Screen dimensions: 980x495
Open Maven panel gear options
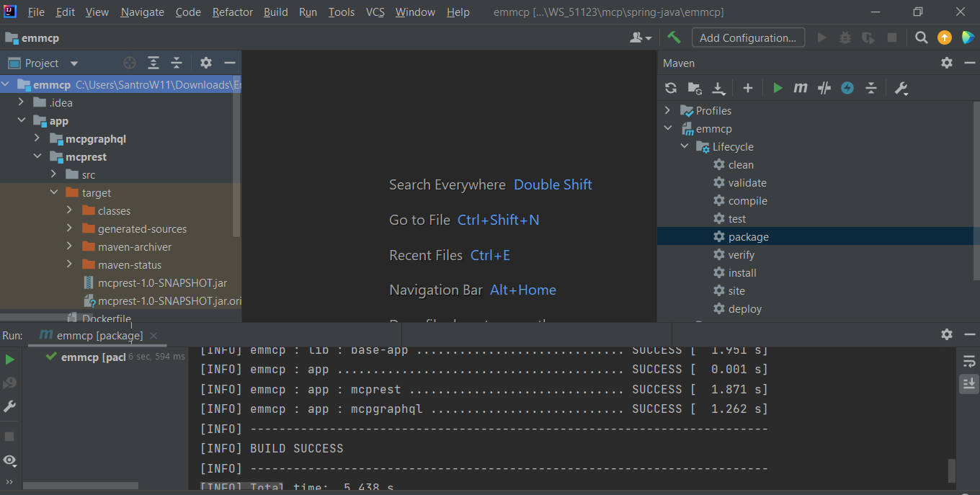coord(947,63)
